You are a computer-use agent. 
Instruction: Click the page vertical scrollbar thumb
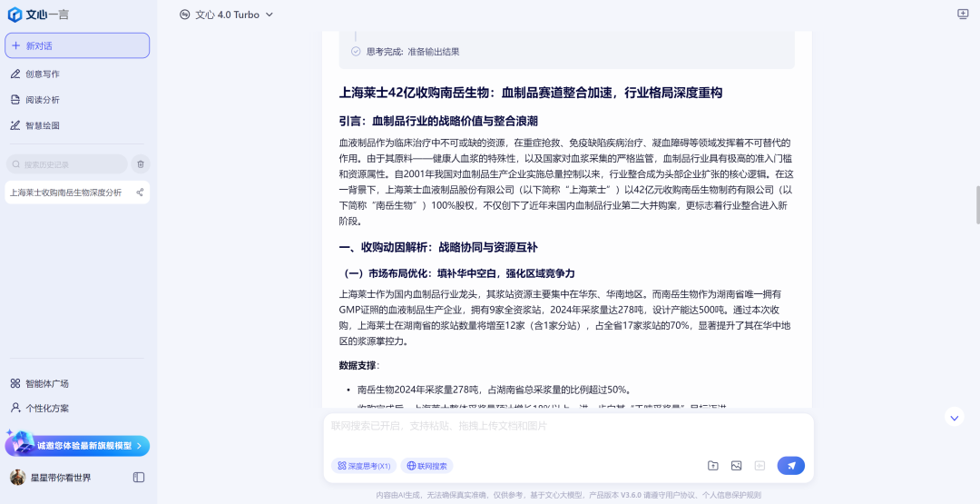coord(977,204)
